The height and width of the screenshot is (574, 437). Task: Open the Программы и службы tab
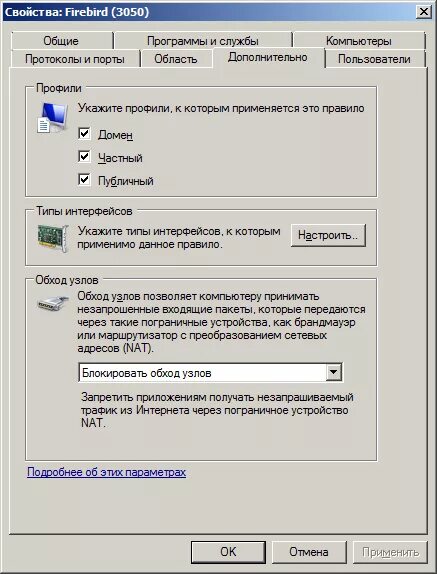203,41
